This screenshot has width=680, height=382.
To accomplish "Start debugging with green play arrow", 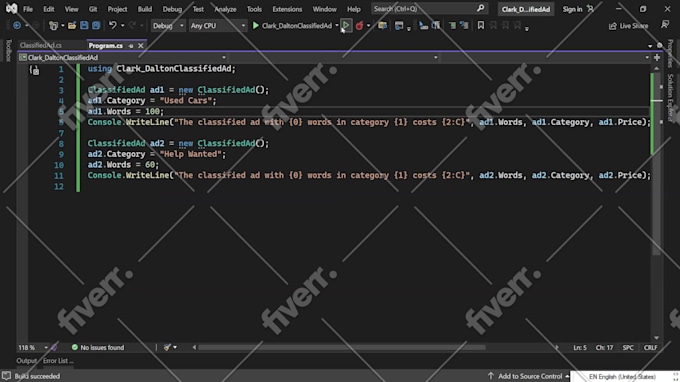I will pyautogui.click(x=256, y=26).
